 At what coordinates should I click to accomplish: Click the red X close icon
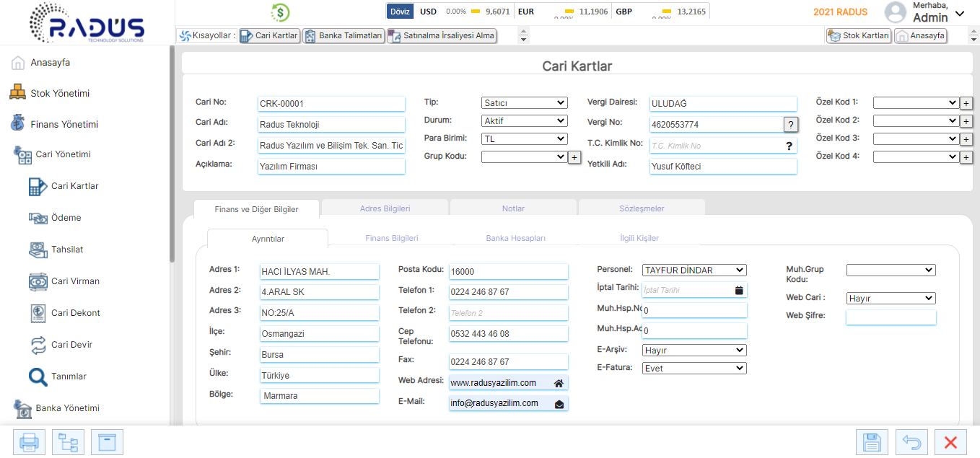[950, 442]
